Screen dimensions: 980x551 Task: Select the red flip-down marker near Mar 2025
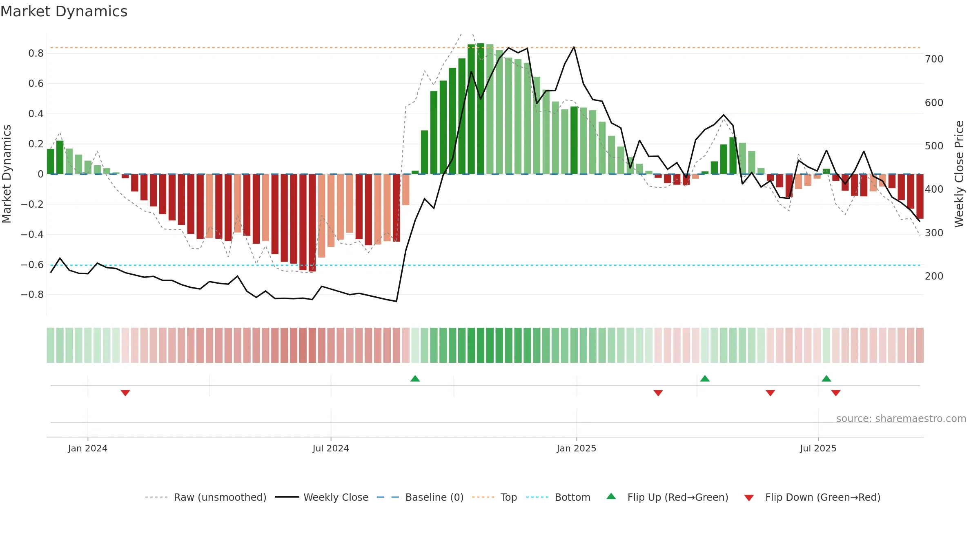658,393
